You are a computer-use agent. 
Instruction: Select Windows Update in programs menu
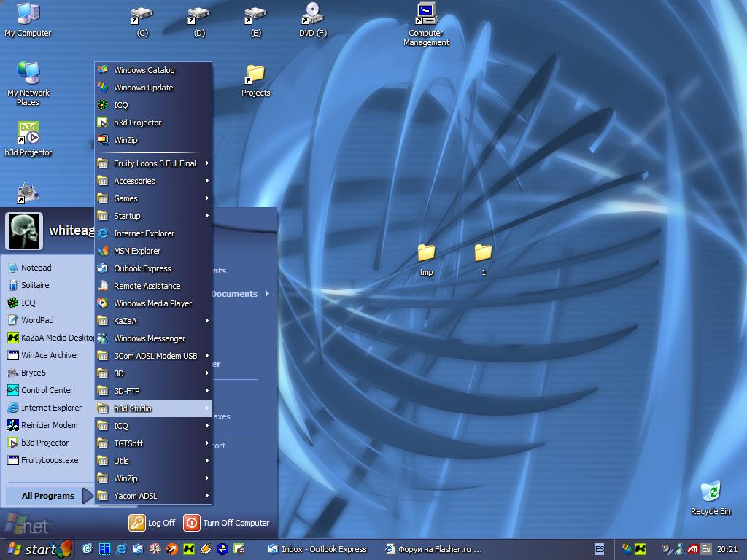point(153,87)
